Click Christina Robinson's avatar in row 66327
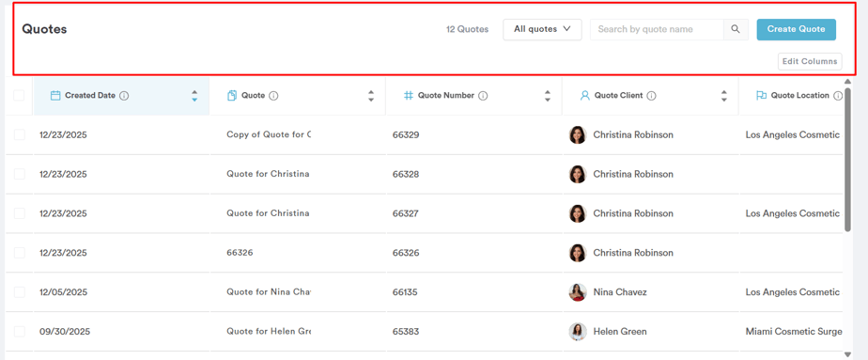This screenshot has height=360, width=868. tap(578, 213)
